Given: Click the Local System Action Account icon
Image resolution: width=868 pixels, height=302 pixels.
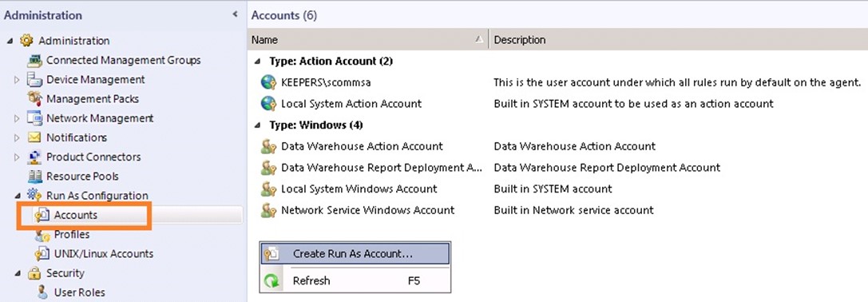Looking at the screenshot, I should [x=268, y=104].
